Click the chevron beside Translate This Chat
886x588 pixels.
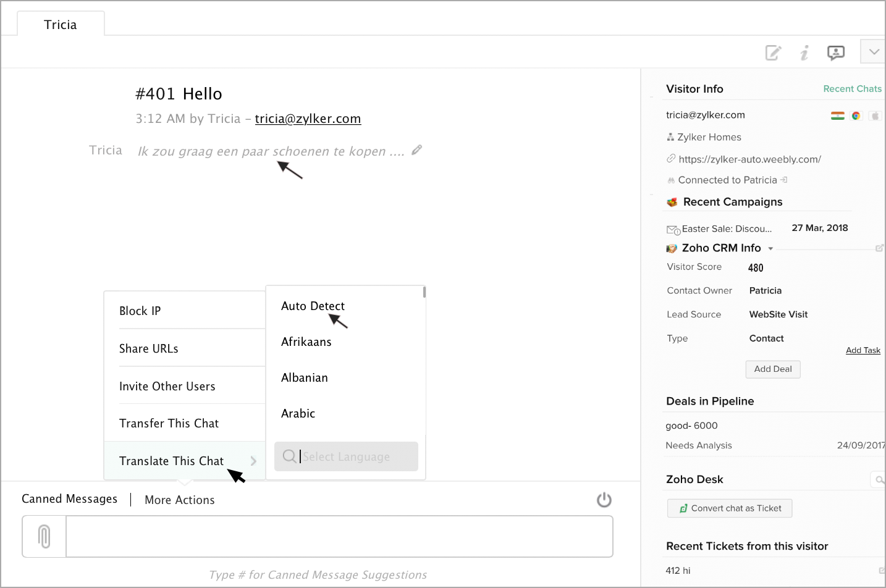coord(253,461)
